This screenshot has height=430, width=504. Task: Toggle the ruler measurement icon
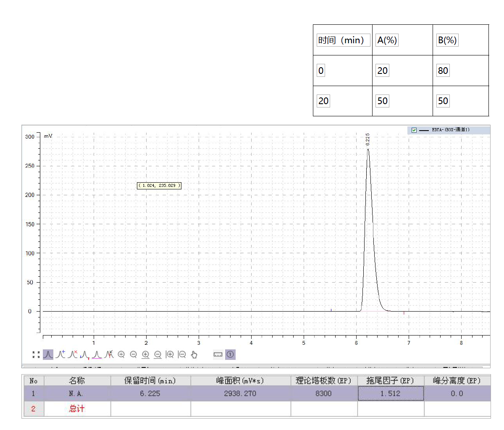(x=218, y=355)
